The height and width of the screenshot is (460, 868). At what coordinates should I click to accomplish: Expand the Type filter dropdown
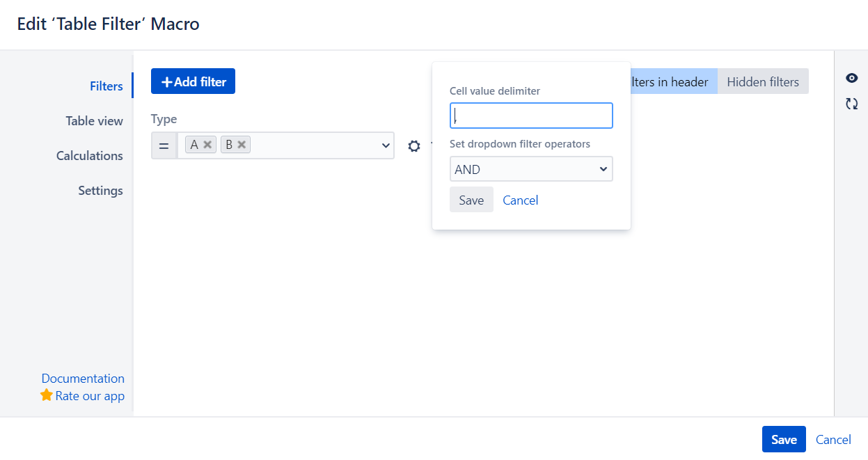(386, 145)
